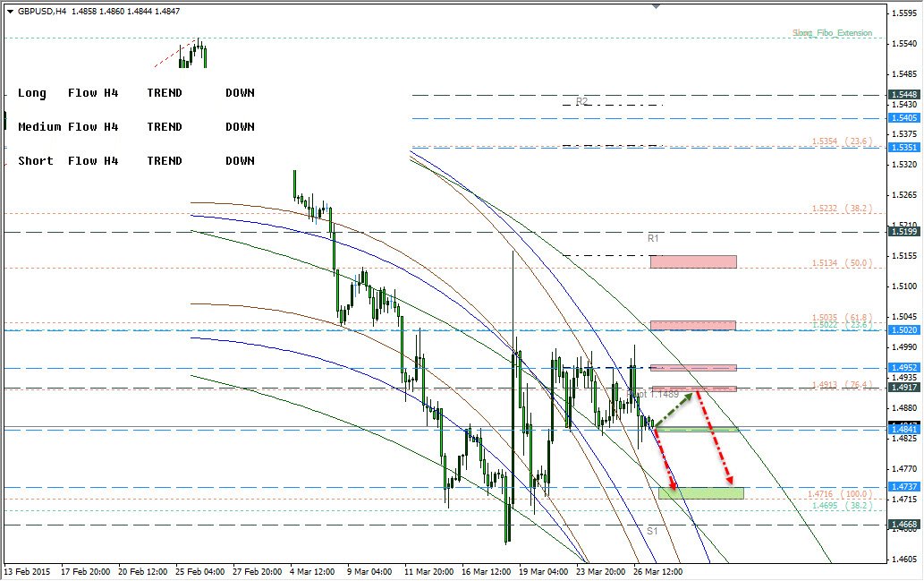Click the R2 resistance label

[x=581, y=101]
